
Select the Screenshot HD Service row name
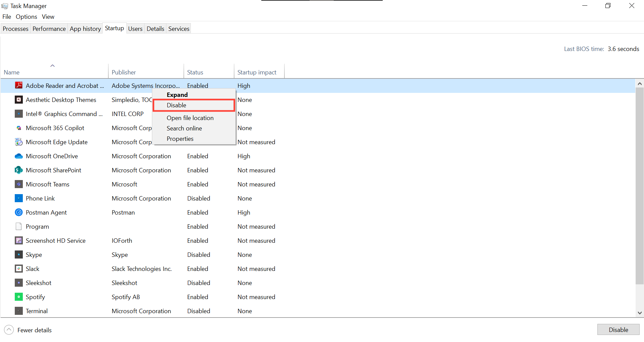click(56, 241)
